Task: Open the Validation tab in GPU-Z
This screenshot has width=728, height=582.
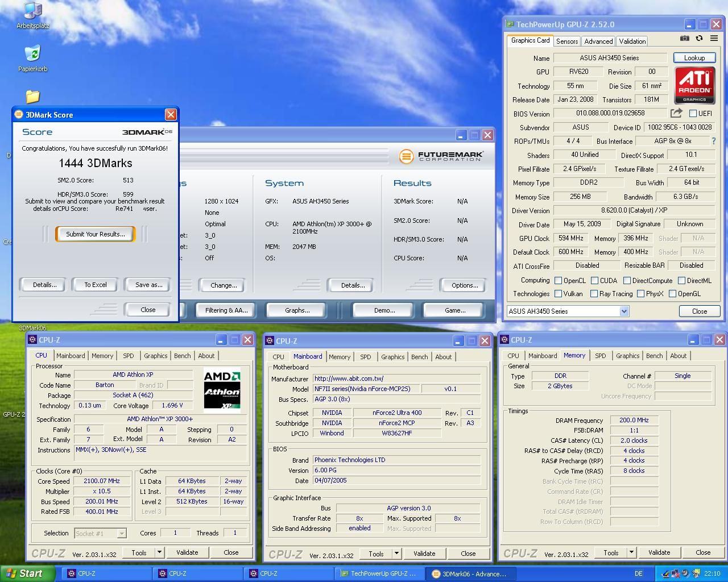Action: pos(632,41)
